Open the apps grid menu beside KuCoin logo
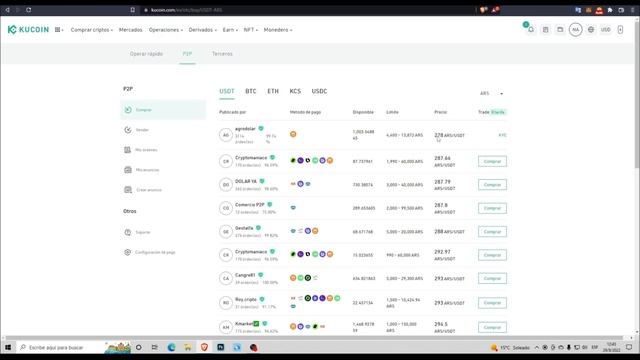Image resolution: width=640 pixels, height=360 pixels. 59,30
